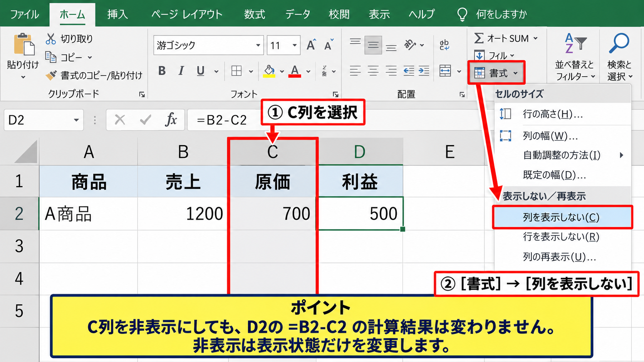This screenshot has width=644, height=362.
Task: Open the File (ファイル) tab
Action: 25,14
